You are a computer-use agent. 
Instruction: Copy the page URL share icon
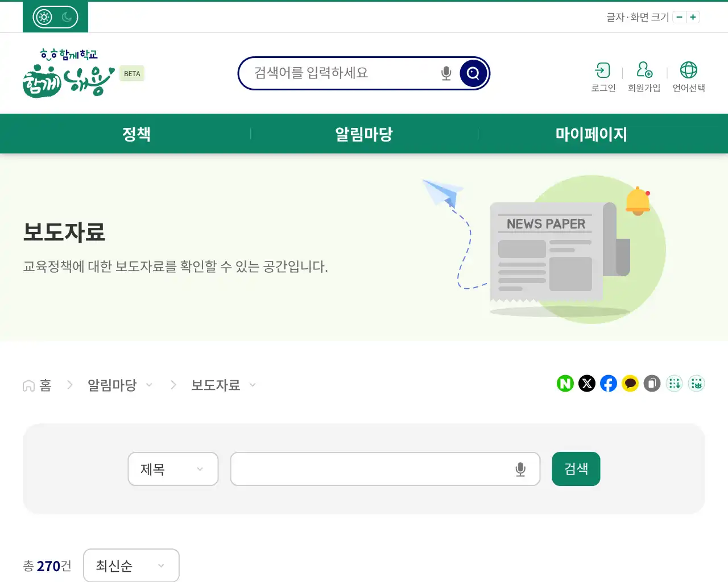coord(652,384)
